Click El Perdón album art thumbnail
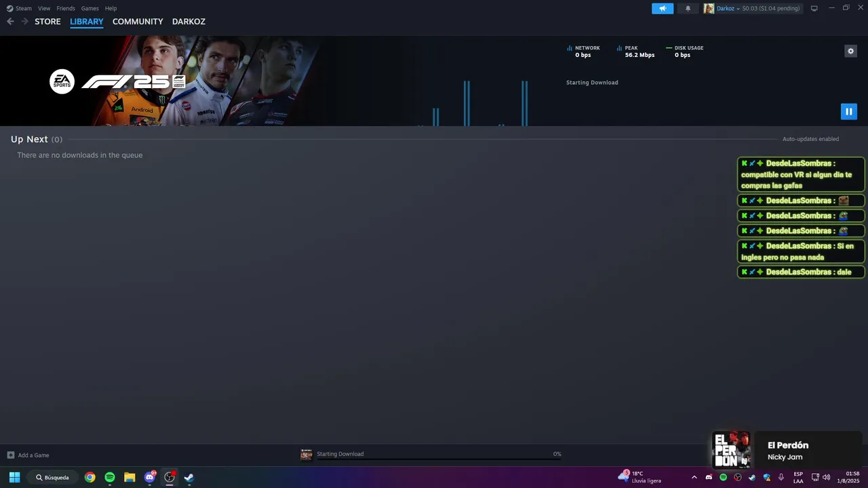 (732, 451)
